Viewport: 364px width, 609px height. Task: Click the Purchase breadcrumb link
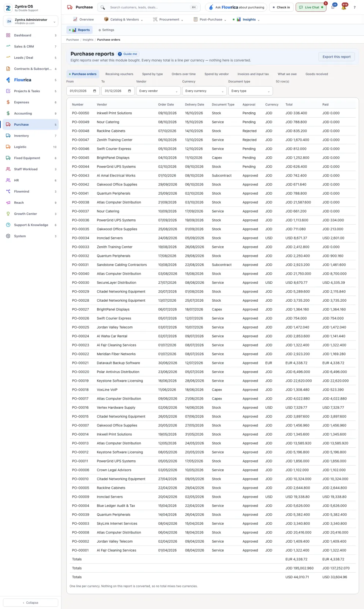coord(72,40)
